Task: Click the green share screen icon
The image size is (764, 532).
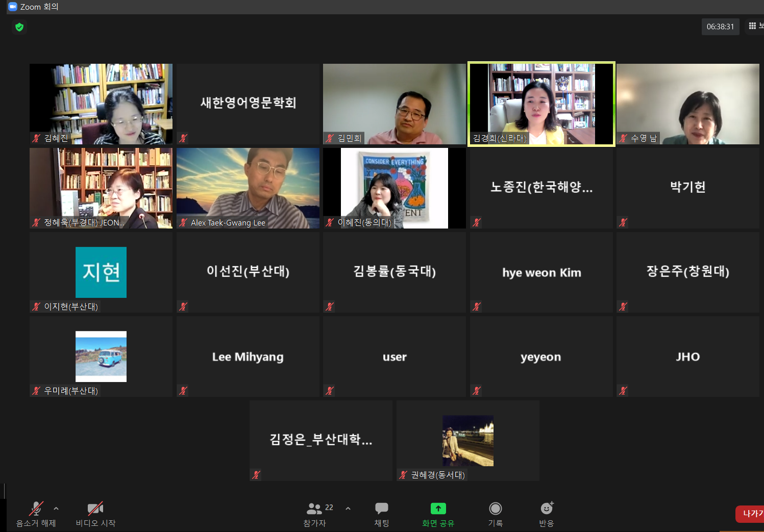Action: click(x=438, y=509)
